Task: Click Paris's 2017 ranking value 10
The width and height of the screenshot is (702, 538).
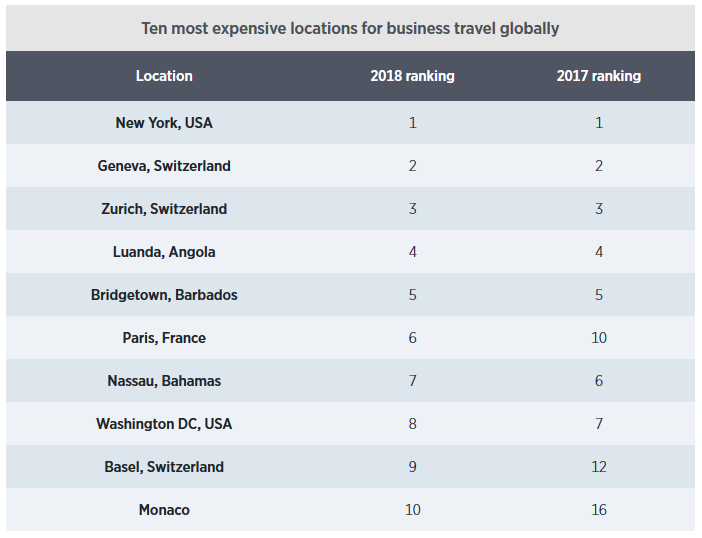Action: point(599,338)
